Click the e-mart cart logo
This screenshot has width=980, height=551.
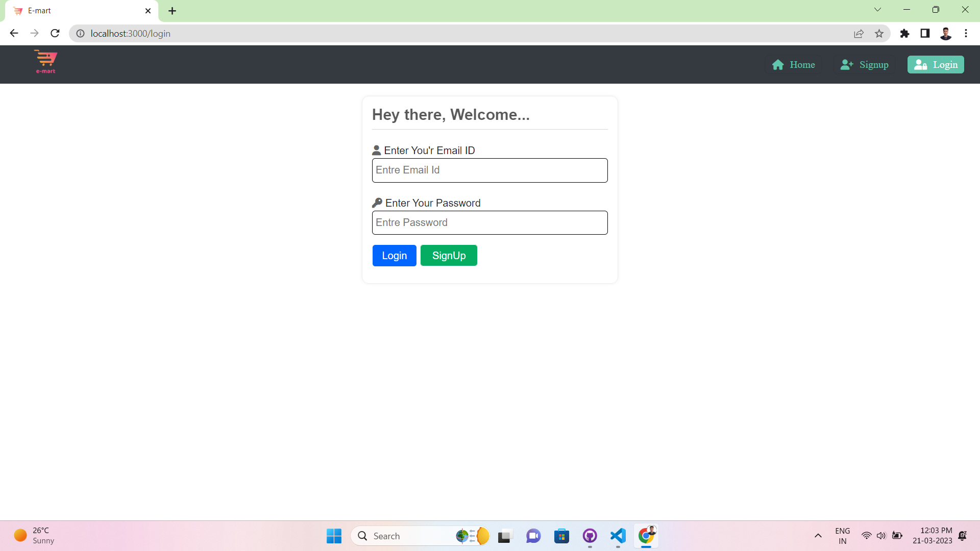point(45,62)
